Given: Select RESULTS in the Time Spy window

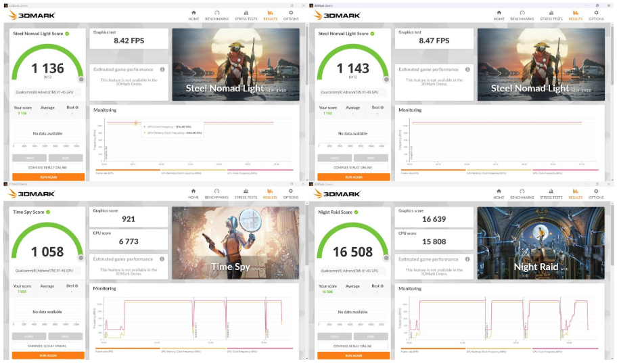Looking at the screenshot, I should coord(270,194).
